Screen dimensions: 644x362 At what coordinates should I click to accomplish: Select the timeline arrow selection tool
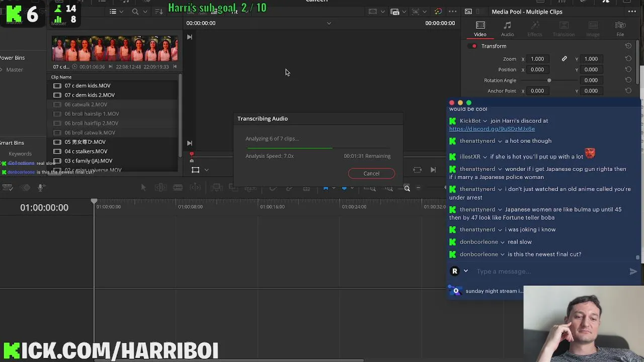pyautogui.click(x=143, y=188)
